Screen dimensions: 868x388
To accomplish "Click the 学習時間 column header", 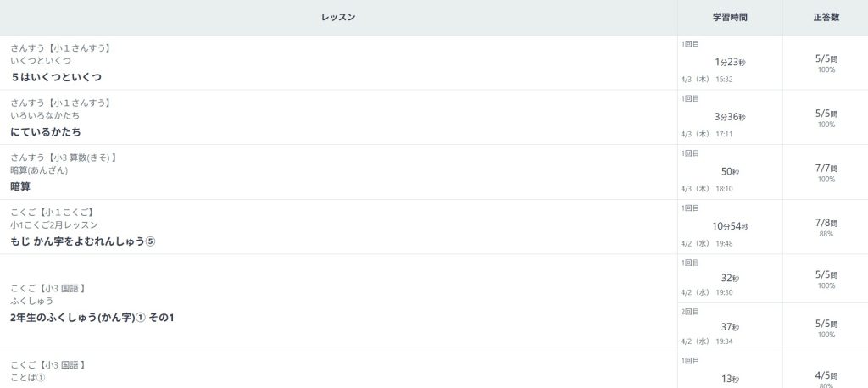I will (x=730, y=17).
